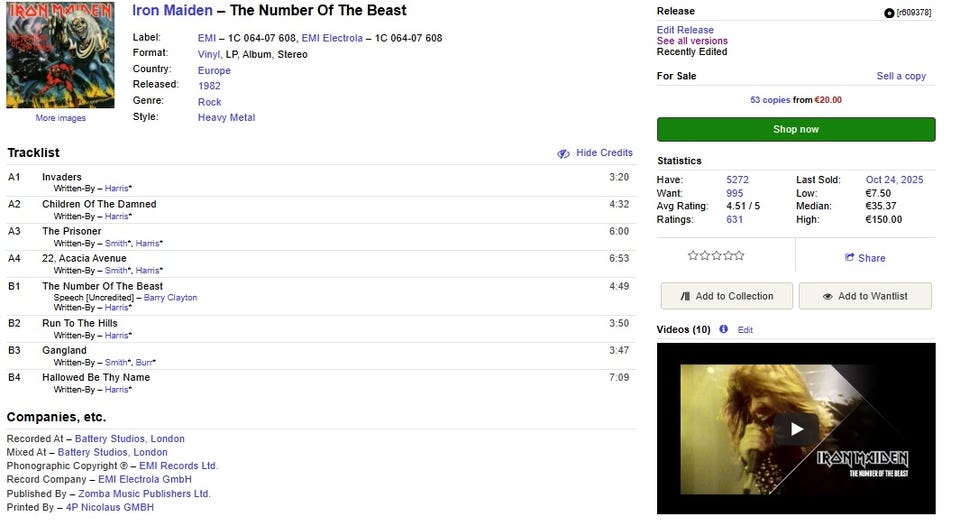Open the Iron Maiden artist link in title
960x526 pixels.
pos(173,10)
